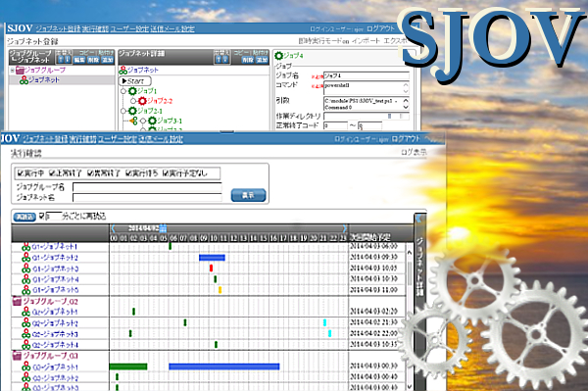Click red bar of G1-ジョブネット3 timeline

[211, 269]
